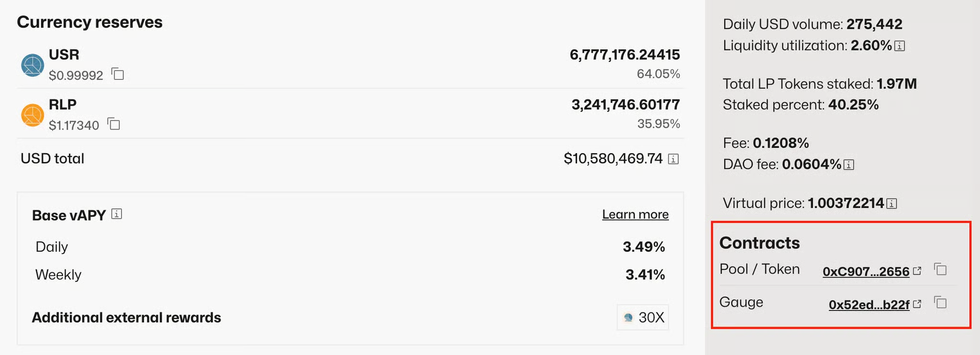Viewport: 980px width, 355px height.
Task: Show info for USD total
Action: click(673, 159)
